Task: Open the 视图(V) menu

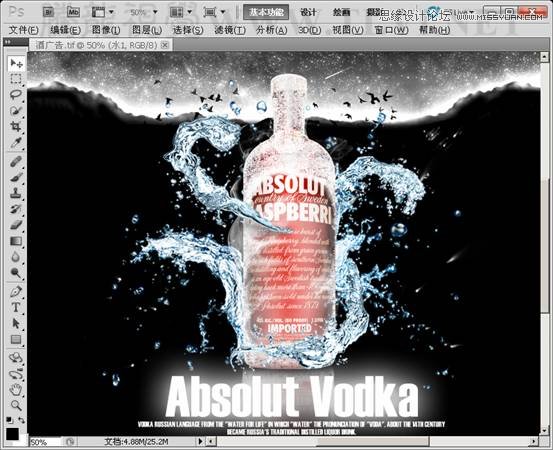Action: click(348, 30)
